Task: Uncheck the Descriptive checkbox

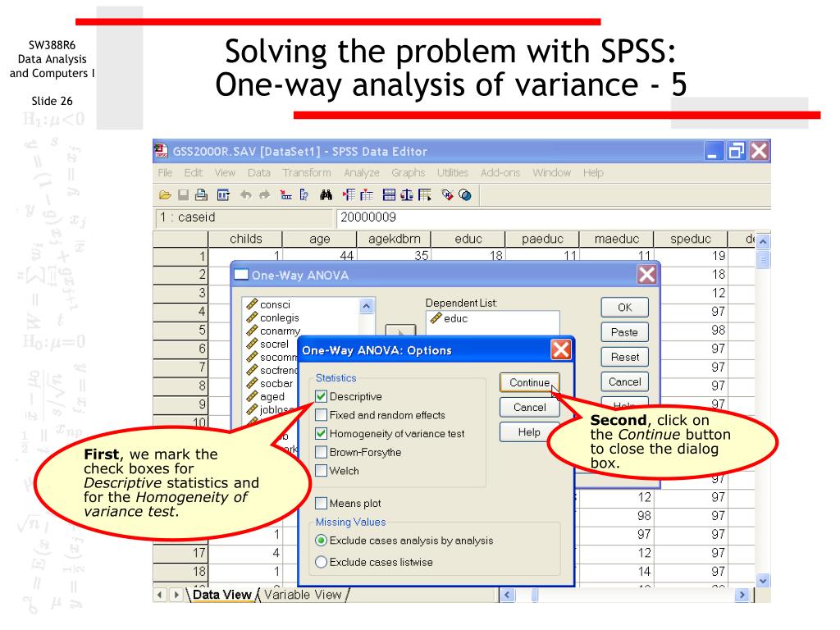Action: 321,396
